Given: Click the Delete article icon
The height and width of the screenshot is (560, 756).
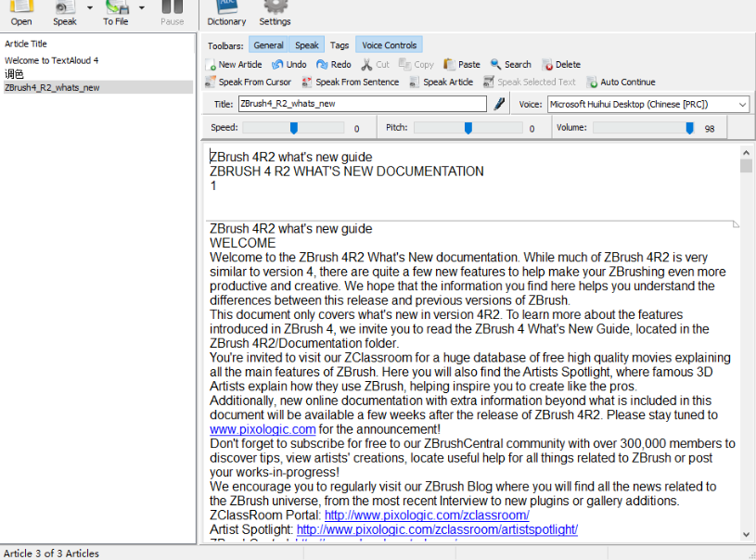Looking at the screenshot, I should (546, 64).
